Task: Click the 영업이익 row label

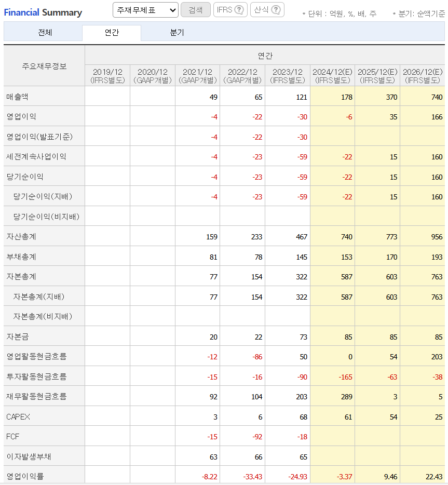Action: 21,117
